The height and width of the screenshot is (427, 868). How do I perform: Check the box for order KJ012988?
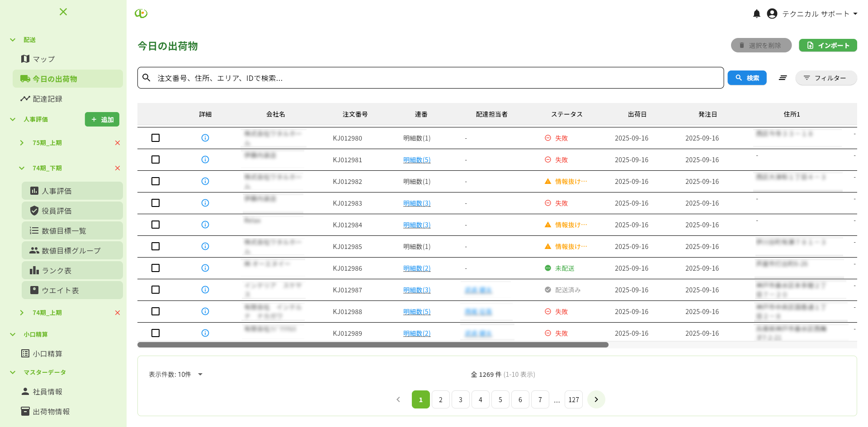[x=156, y=311]
